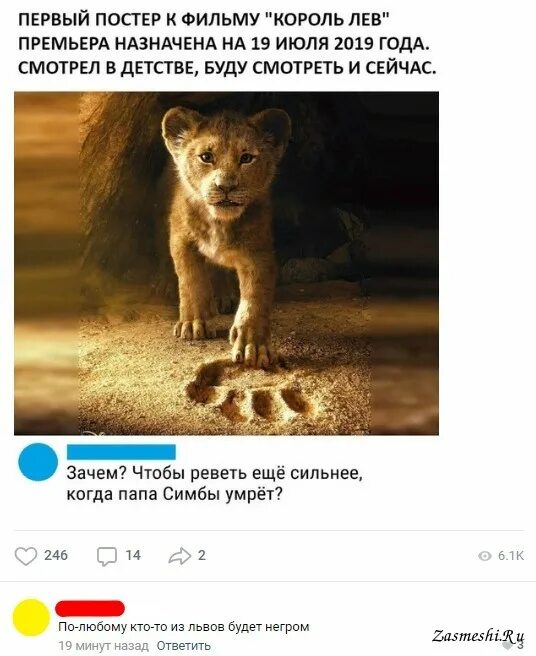The image size is (536, 656).
Task: Click the eye views icon
Action: (x=485, y=556)
